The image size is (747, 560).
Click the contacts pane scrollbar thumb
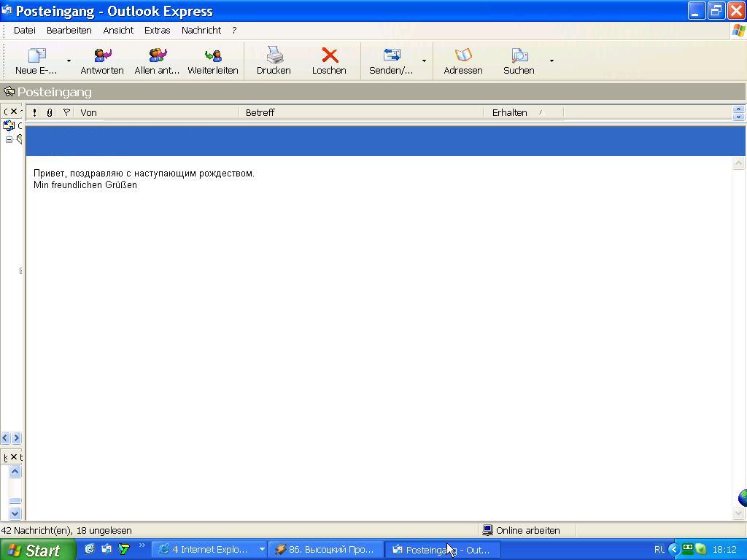point(15,500)
